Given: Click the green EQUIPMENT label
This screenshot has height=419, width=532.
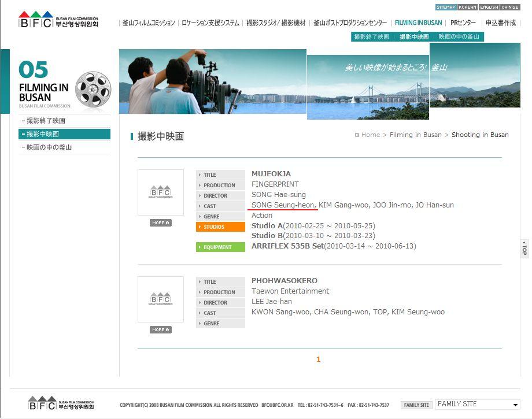Looking at the screenshot, I should click(220, 247).
